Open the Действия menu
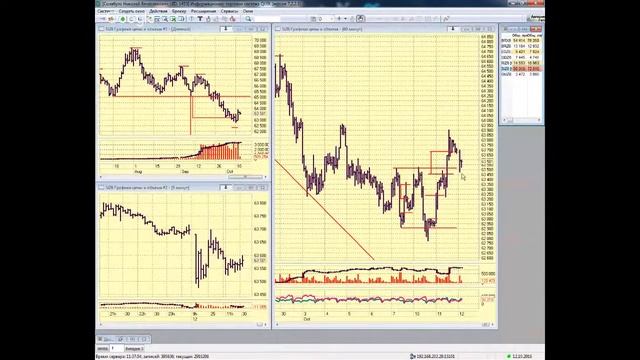Image resolution: width=640 pixels, height=360 pixels. [158, 11]
